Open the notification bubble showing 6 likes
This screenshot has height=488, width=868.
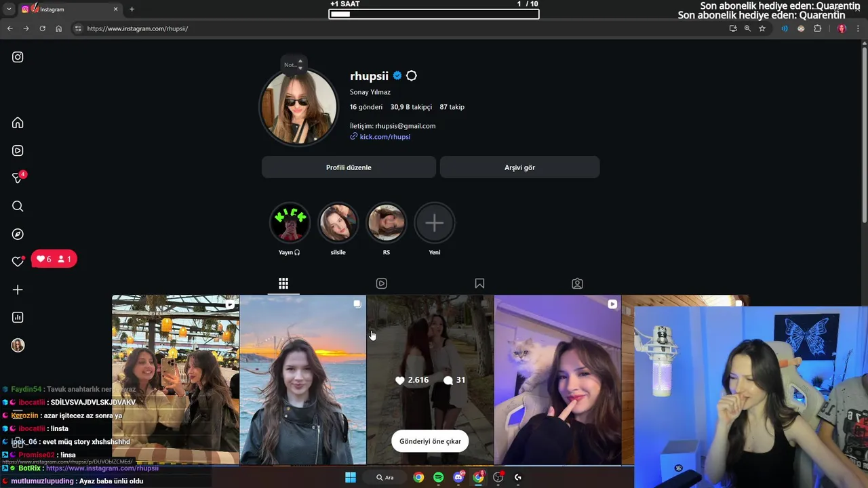pos(54,259)
